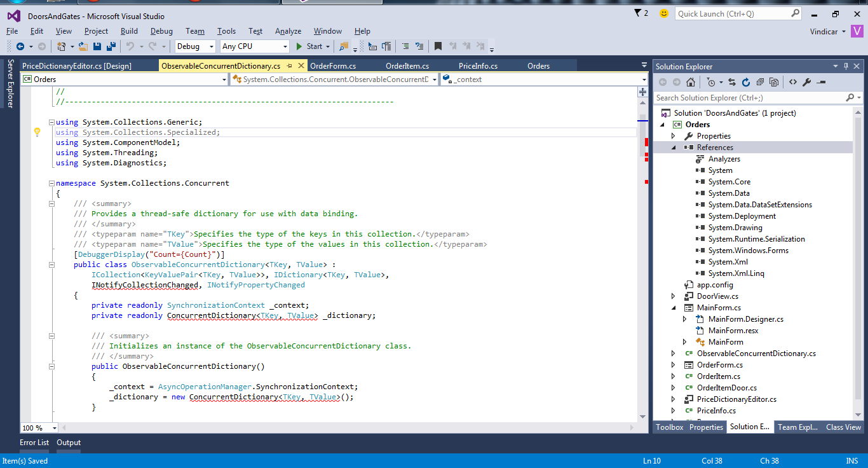Screen dimensions: 868x468
Task: Select the Analyzers reference node
Action: pyautogui.click(x=724, y=159)
